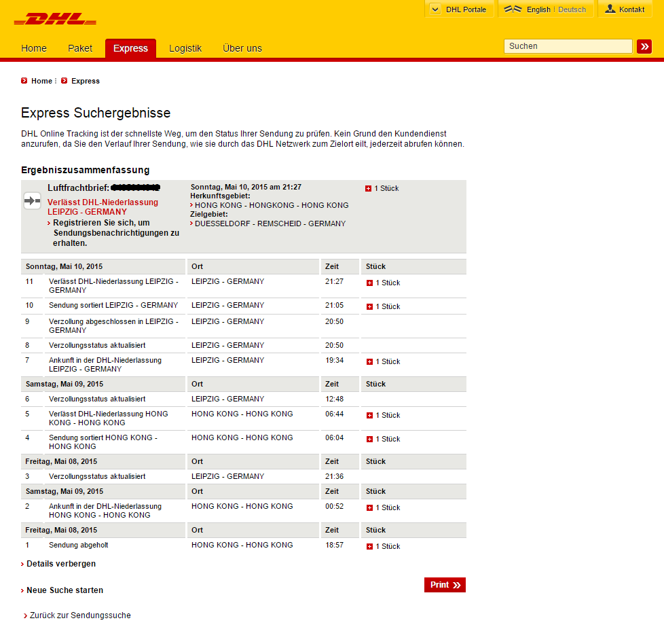Click the flags language icon
Screen dimensions: 664x644
[x=513, y=10]
